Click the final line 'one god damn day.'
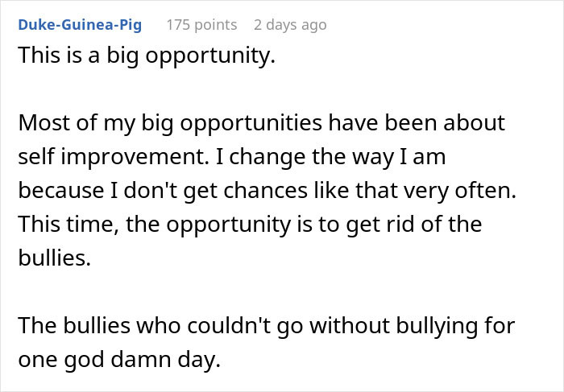The image size is (564, 392). (119, 359)
